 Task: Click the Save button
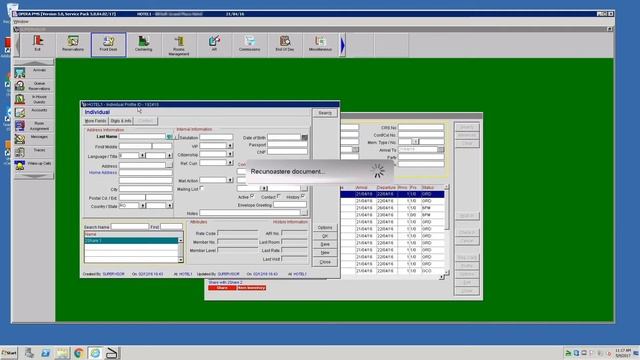tap(325, 244)
